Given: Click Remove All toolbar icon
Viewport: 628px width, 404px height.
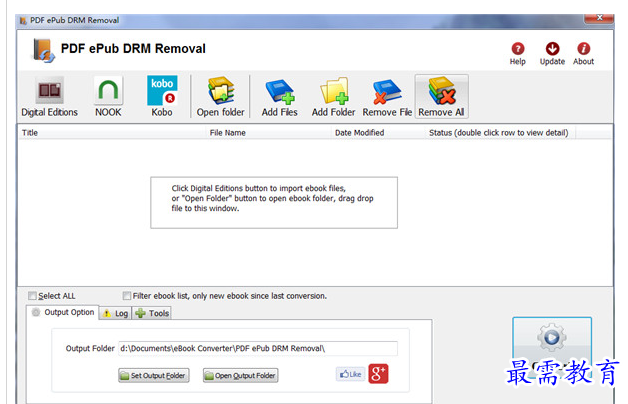Looking at the screenshot, I should [x=441, y=96].
